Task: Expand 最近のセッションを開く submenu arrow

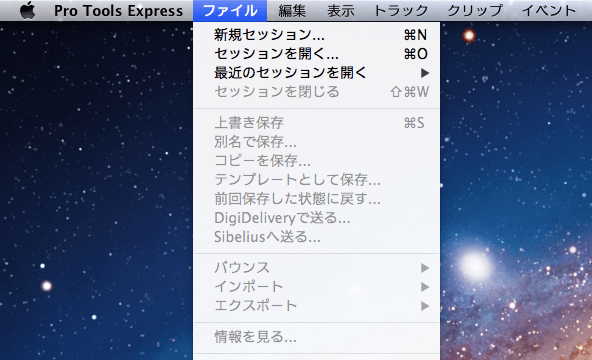Action: (x=425, y=73)
